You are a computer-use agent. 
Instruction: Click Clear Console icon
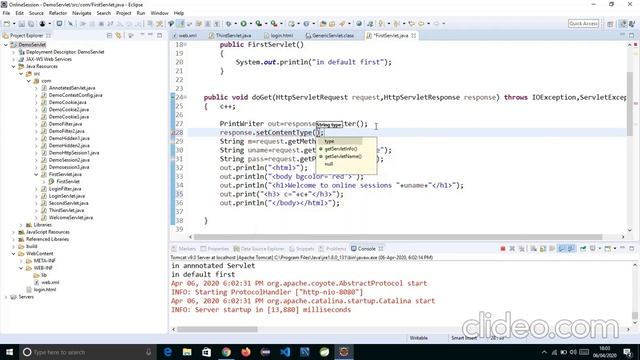[533, 249]
